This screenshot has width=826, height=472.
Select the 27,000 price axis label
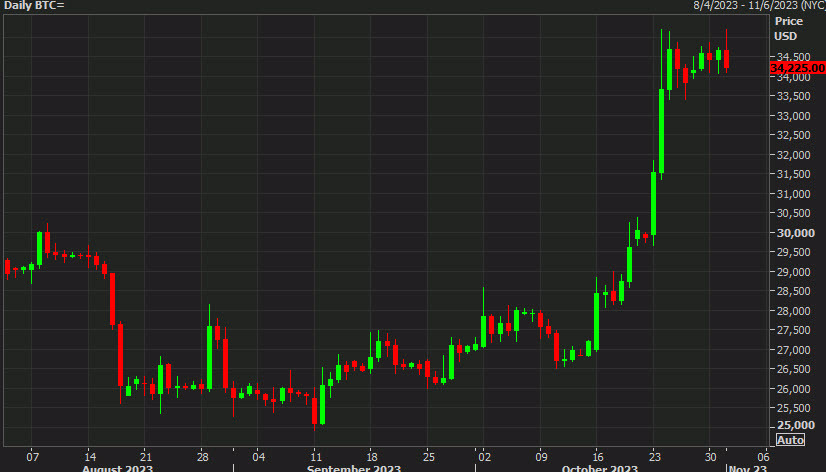pyautogui.click(x=793, y=350)
